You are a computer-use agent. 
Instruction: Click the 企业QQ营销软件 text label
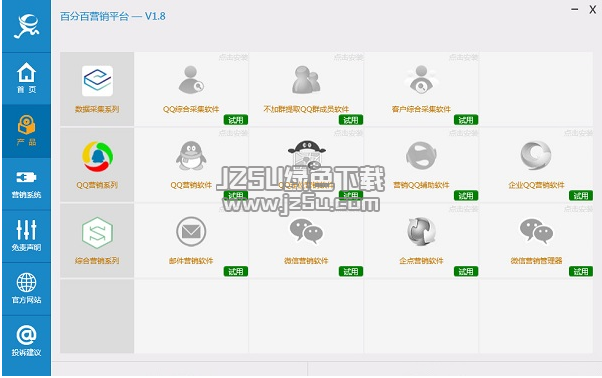click(x=536, y=185)
